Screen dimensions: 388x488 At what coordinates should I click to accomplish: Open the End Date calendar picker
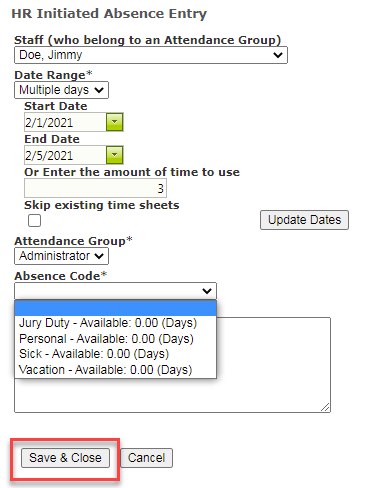[115, 155]
